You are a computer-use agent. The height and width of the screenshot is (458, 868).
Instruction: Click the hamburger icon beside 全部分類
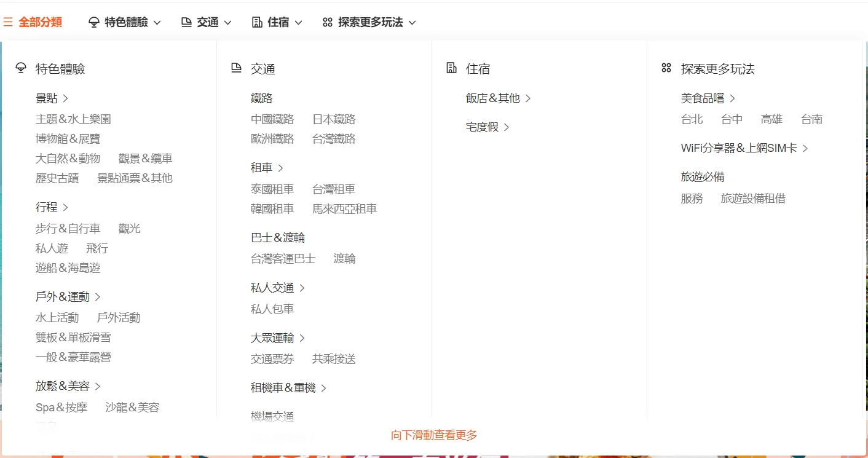coord(8,22)
